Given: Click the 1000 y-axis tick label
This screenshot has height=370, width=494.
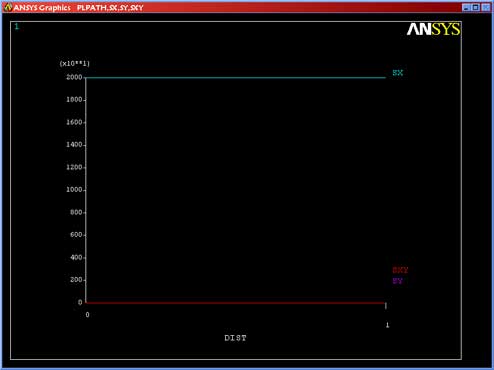Looking at the screenshot, I should 74,190.
